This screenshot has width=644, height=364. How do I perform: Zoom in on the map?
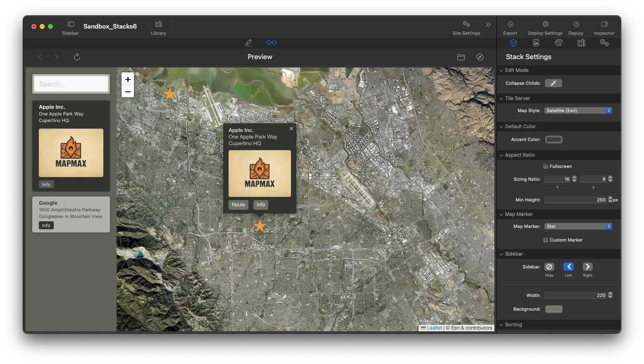(x=128, y=79)
